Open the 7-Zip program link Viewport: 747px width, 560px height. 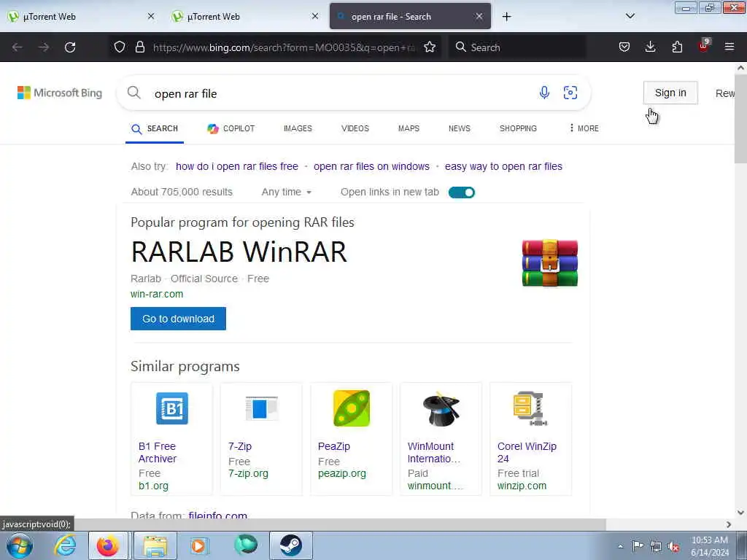point(239,446)
